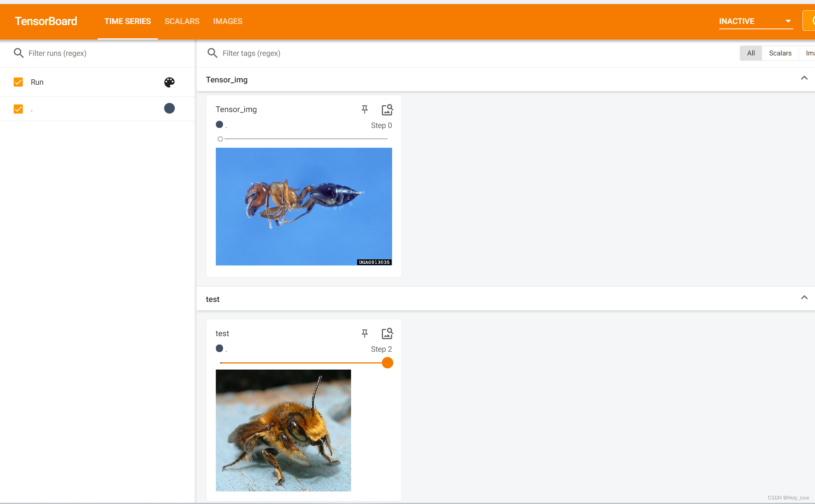Switch to the SCALARS tab
Screen dimensions: 815x504
point(182,21)
